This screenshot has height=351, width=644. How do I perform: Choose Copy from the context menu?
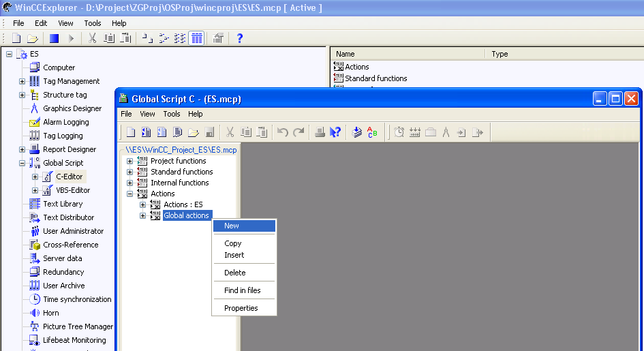click(244, 243)
